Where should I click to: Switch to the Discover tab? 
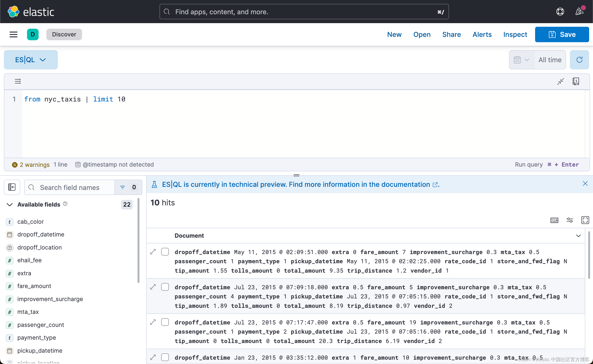(x=64, y=34)
